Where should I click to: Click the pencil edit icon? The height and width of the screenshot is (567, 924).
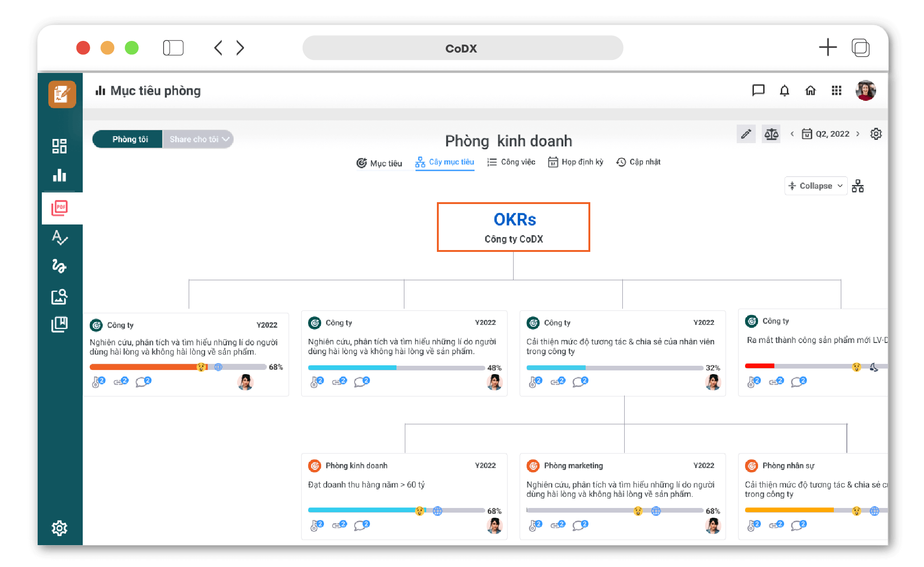point(746,134)
